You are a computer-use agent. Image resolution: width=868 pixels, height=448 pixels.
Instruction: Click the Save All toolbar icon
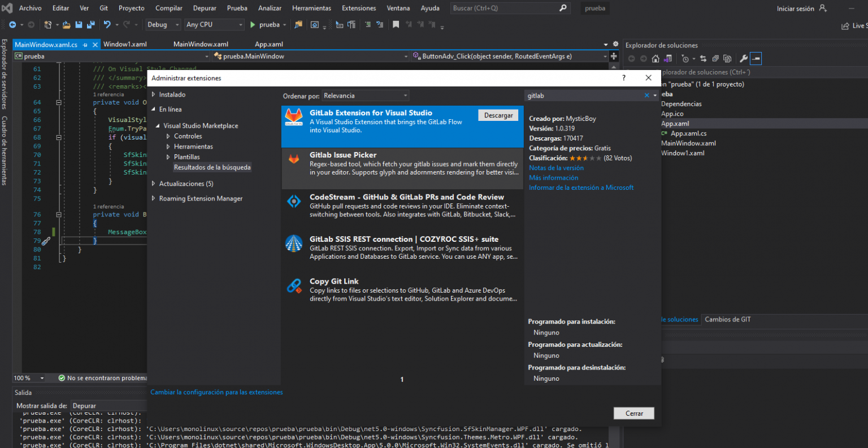click(x=90, y=25)
